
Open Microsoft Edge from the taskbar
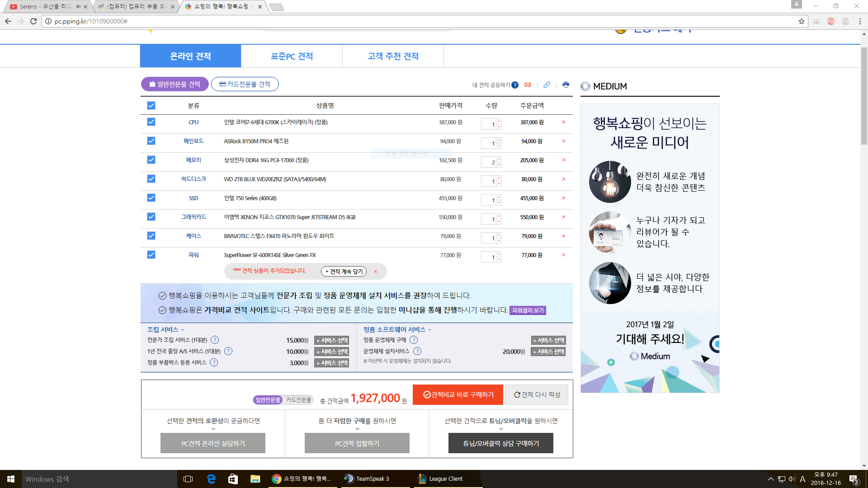coord(211,479)
